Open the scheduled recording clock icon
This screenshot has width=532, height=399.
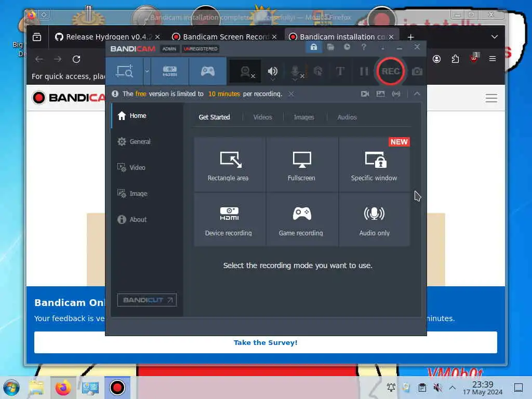347,47
